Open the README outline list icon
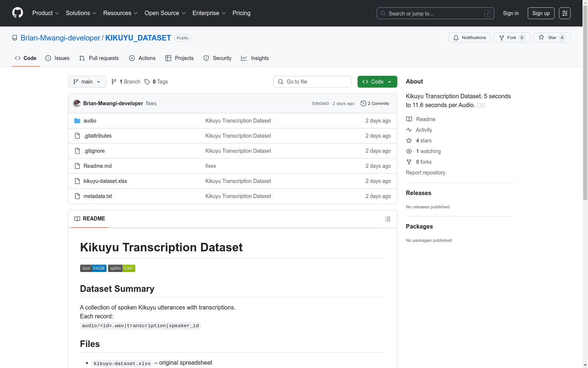588x368 pixels. [x=388, y=219]
